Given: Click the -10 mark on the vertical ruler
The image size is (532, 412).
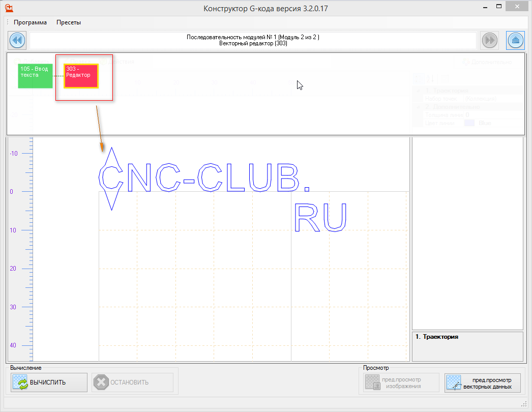Looking at the screenshot, I should [x=14, y=154].
